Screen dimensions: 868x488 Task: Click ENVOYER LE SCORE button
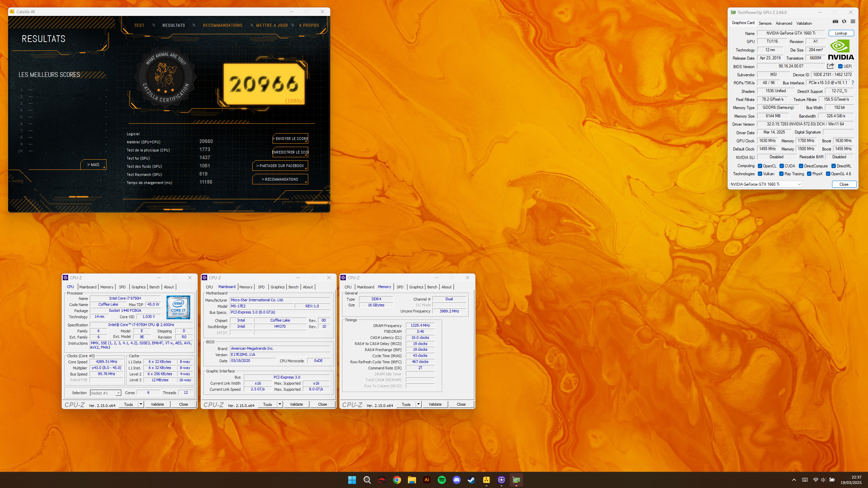pos(291,139)
